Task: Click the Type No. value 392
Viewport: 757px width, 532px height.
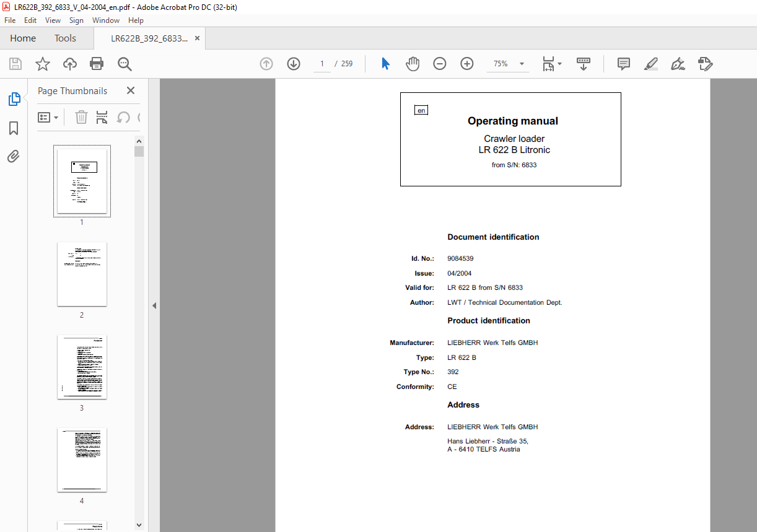Action: click(x=453, y=372)
